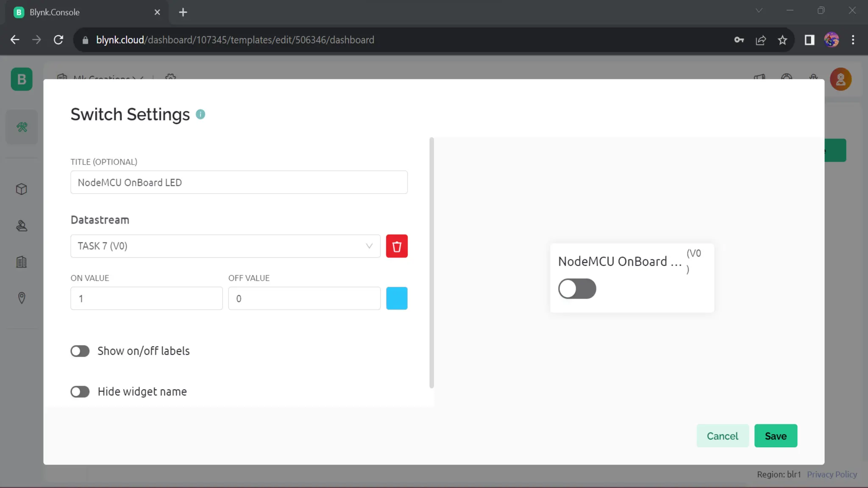Screen dimensions: 868x488
Task: Click the tab search chevron in title bar
Action: 759,11
